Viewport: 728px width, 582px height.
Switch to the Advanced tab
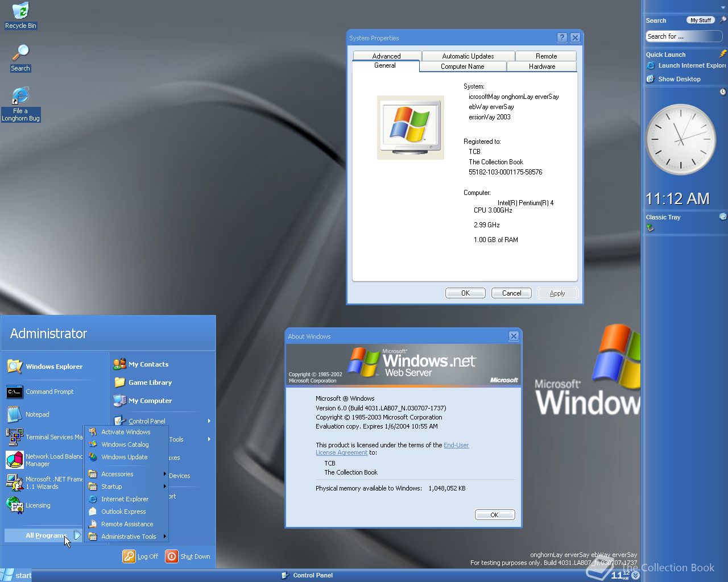[x=387, y=56]
